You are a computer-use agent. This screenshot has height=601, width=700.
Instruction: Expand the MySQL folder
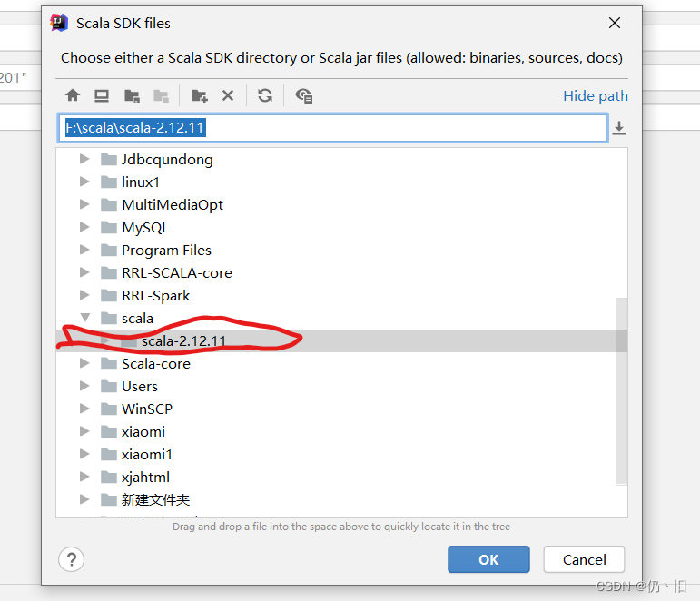point(84,227)
